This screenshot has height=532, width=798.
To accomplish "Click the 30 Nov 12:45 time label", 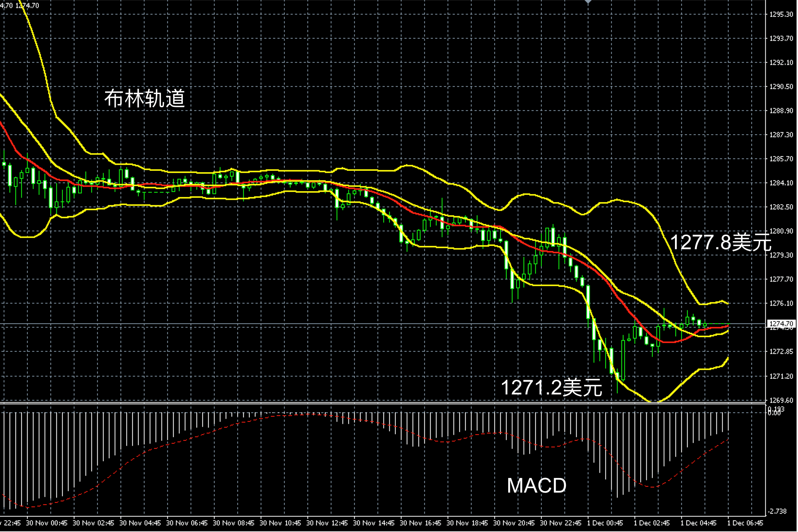I will point(327,523).
